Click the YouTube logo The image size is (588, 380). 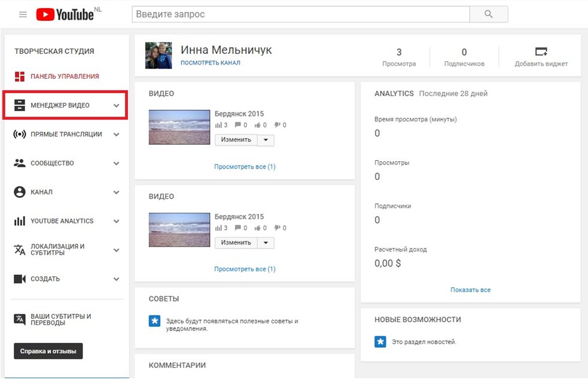click(x=65, y=14)
